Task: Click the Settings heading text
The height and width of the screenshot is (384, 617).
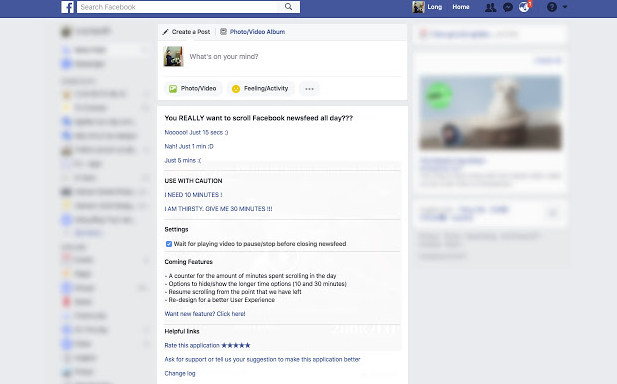Action: pos(176,229)
